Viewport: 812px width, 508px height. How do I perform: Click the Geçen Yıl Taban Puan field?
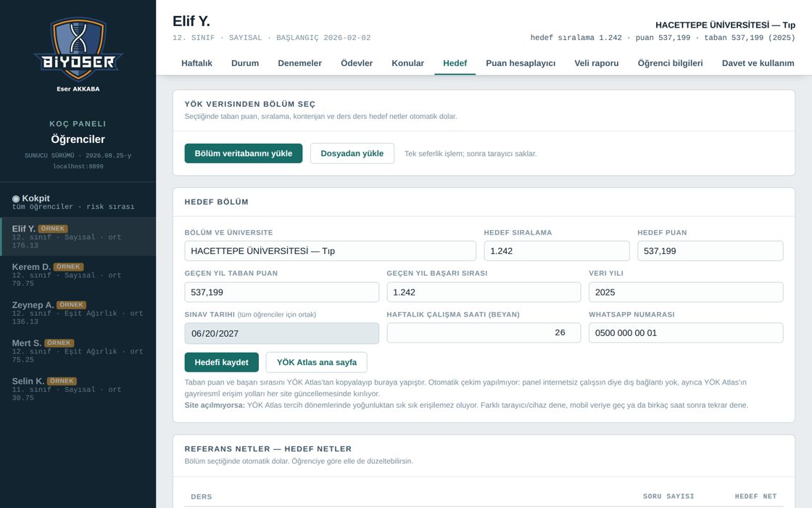pos(282,292)
